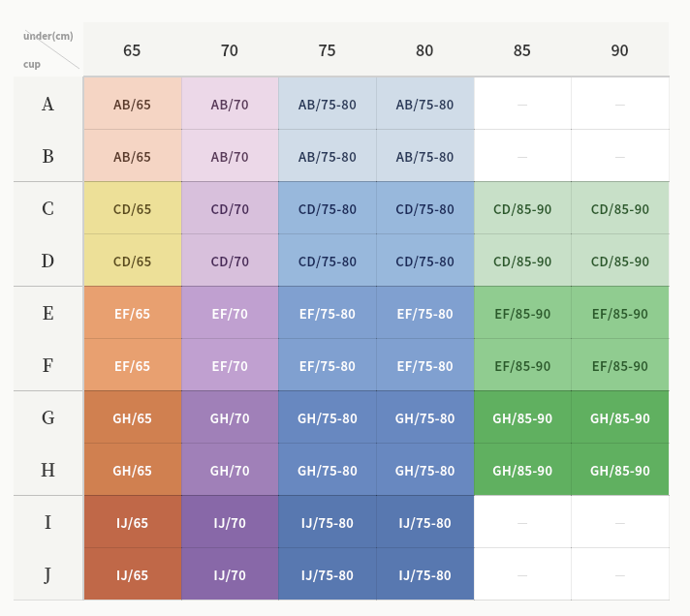Click the A cup row header
The image size is (690, 616).
pos(47,105)
